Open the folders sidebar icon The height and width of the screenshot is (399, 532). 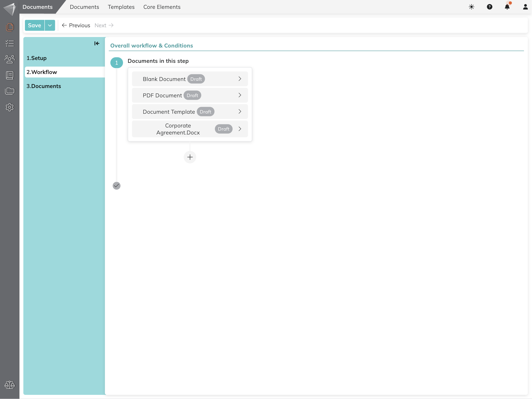10,91
